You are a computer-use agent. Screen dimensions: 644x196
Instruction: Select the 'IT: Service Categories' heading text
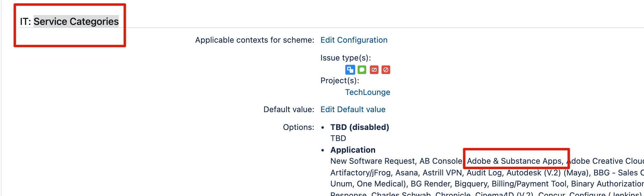69,22
